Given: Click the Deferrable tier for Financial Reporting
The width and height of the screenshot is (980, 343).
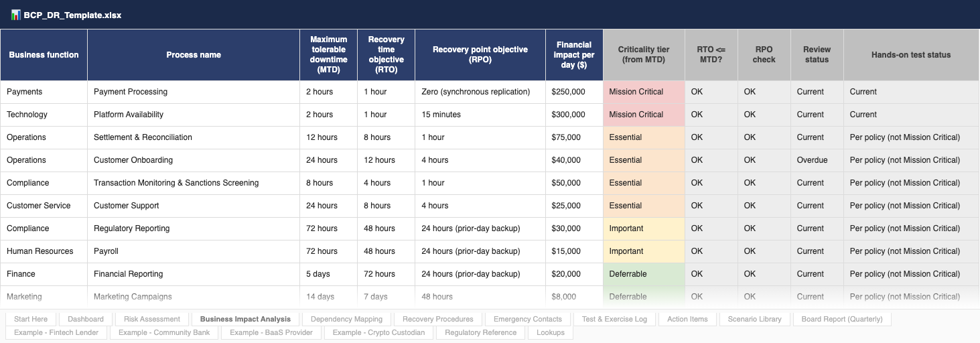Looking at the screenshot, I should coord(644,274).
